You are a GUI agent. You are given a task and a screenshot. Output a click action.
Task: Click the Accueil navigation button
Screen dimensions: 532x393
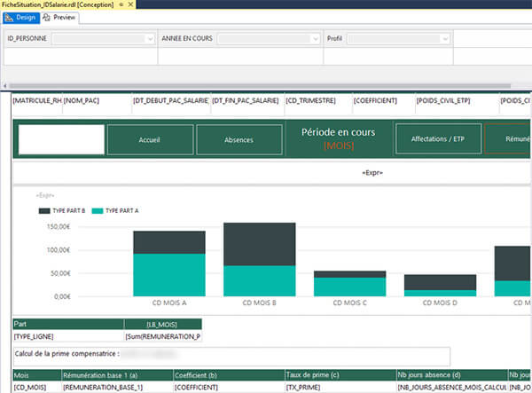pos(150,140)
